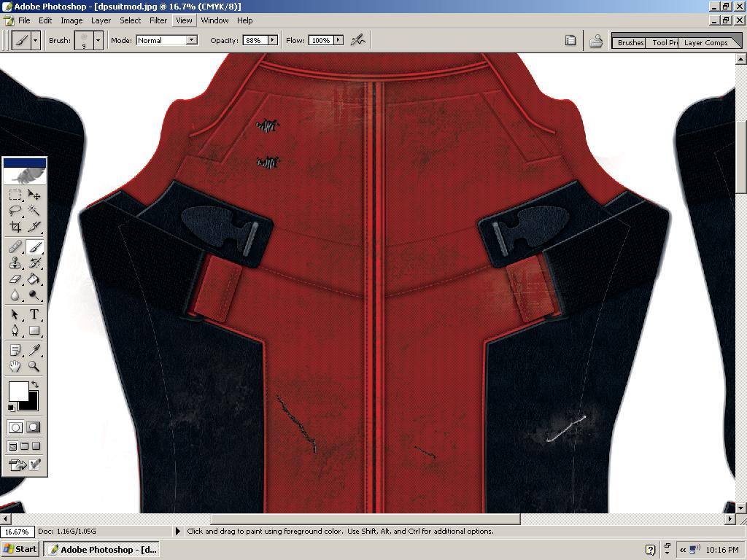Image resolution: width=747 pixels, height=560 pixels.
Task: Open the Flow slider arrow
Action: tap(338, 41)
